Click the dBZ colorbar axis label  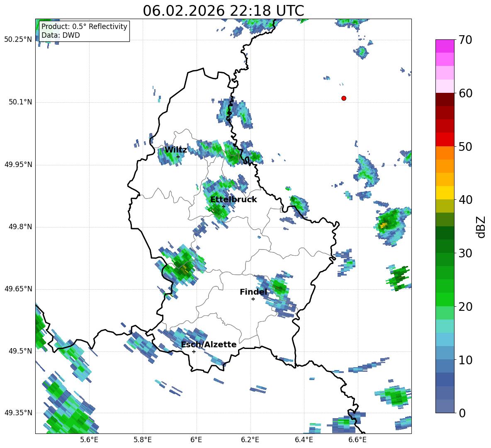point(481,227)
